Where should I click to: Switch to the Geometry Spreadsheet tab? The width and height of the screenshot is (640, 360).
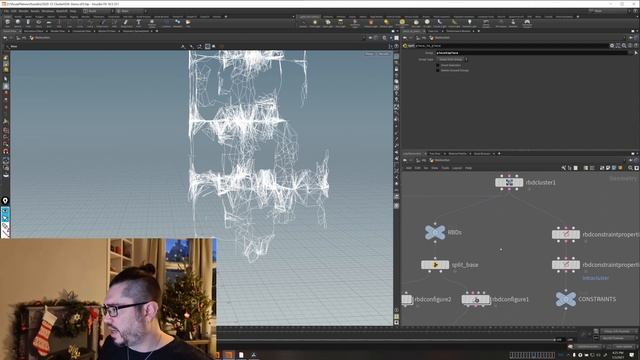coord(136,31)
